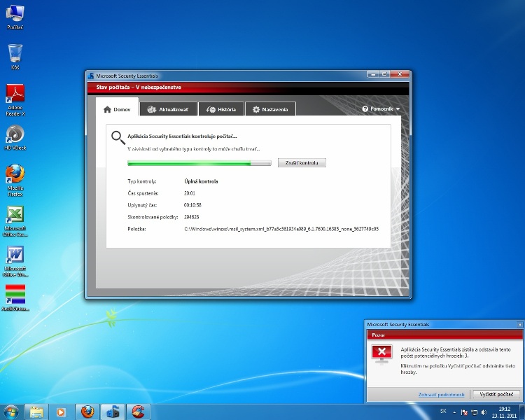Switch to the História tab
The image size is (525, 420).
click(221, 109)
